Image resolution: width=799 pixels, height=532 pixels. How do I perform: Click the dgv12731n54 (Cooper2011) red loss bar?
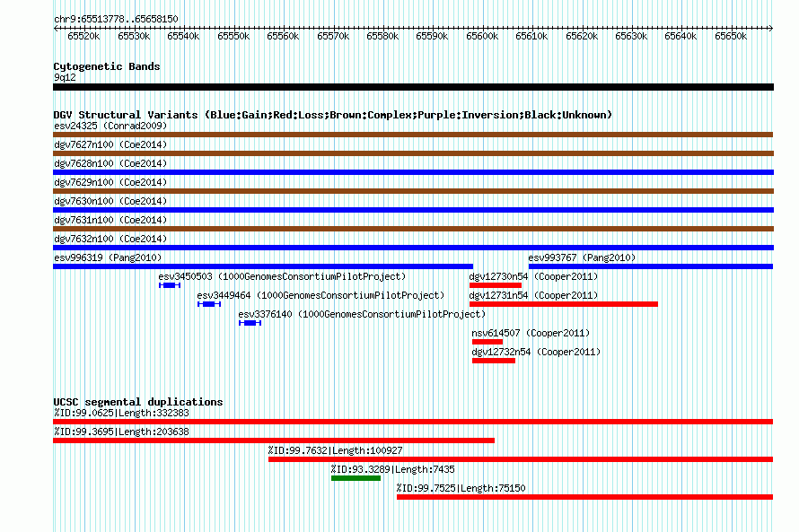tap(564, 304)
